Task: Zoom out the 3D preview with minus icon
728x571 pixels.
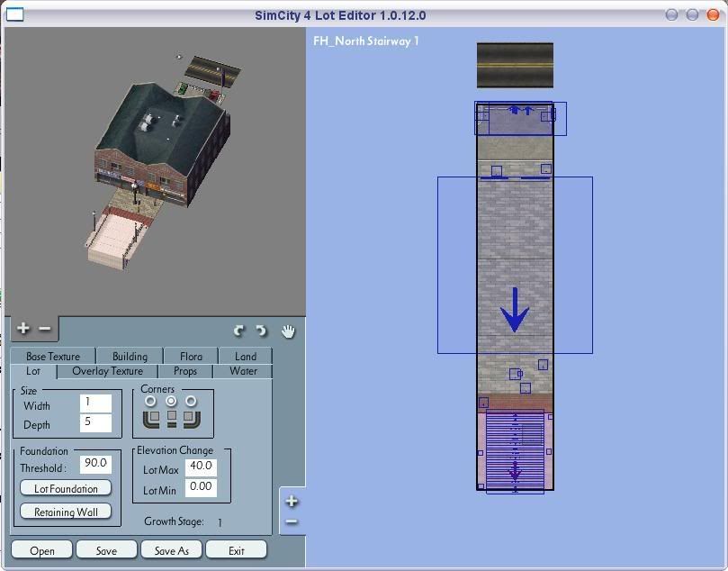Action: tap(45, 329)
